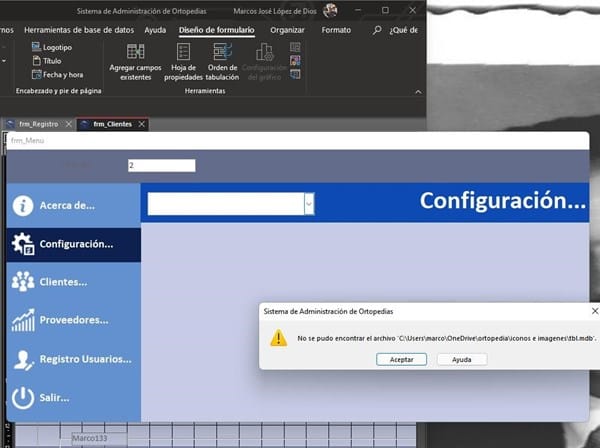Click the warning triangle icon in dialog
The width and height of the screenshot is (600, 448).
[279, 338]
